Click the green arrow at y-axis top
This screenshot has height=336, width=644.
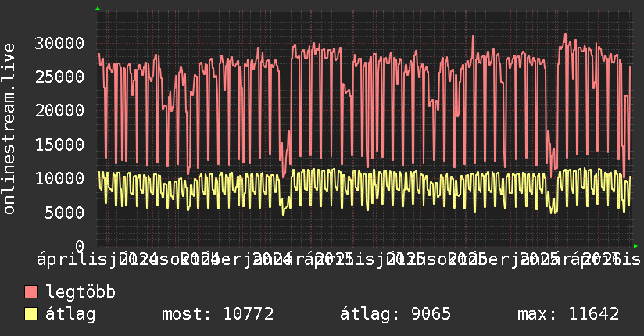[98, 9]
